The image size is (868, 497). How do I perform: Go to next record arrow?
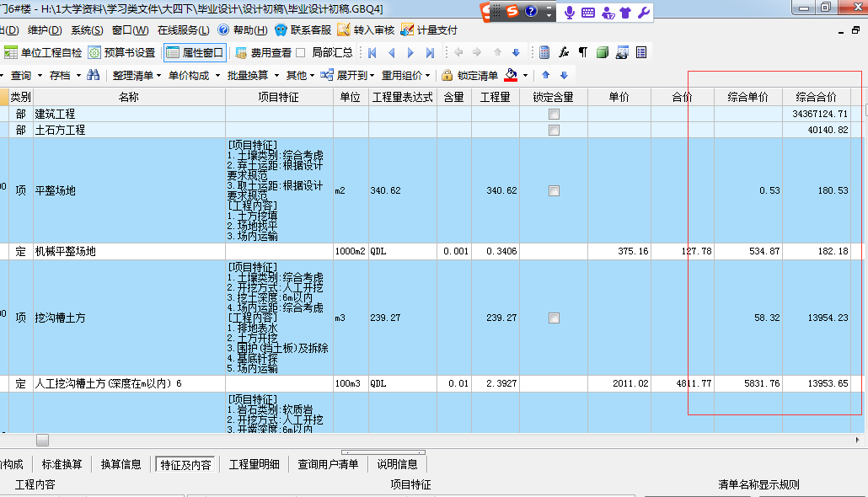point(410,52)
